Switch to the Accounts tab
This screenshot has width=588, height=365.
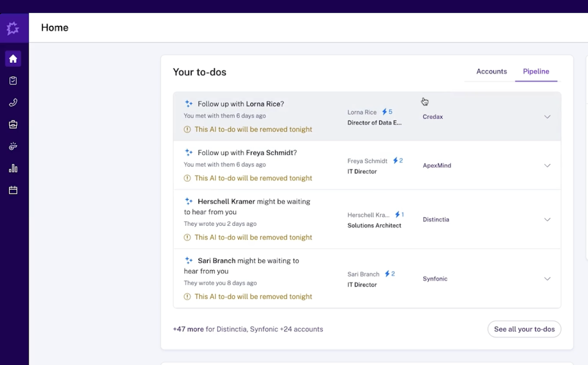point(491,72)
